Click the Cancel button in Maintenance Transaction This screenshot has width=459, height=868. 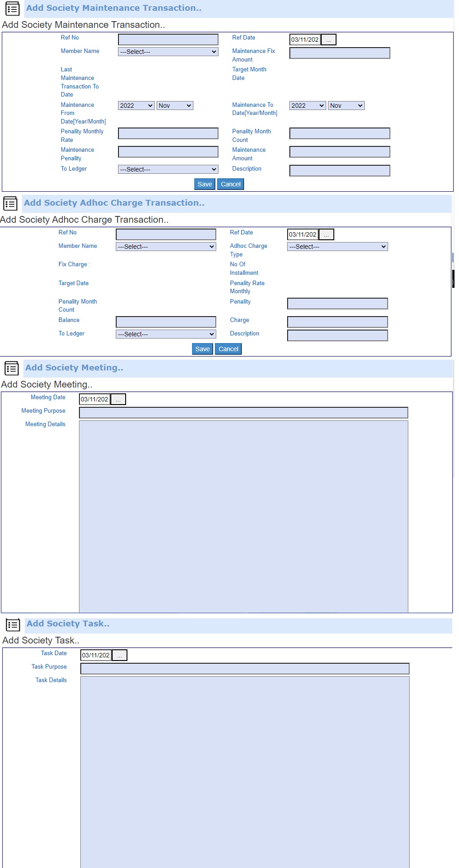pyautogui.click(x=230, y=185)
